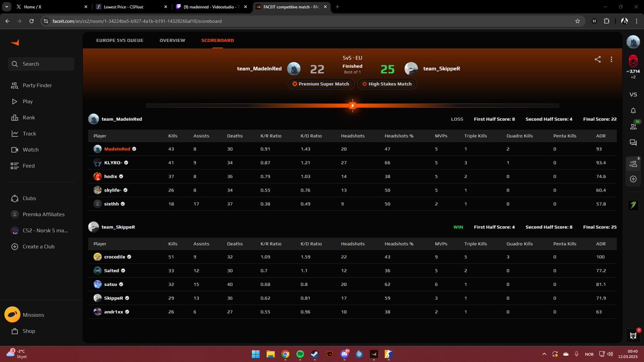Open the Chrome three-dot menu
This screenshot has width=644, height=362.
[x=638, y=21]
